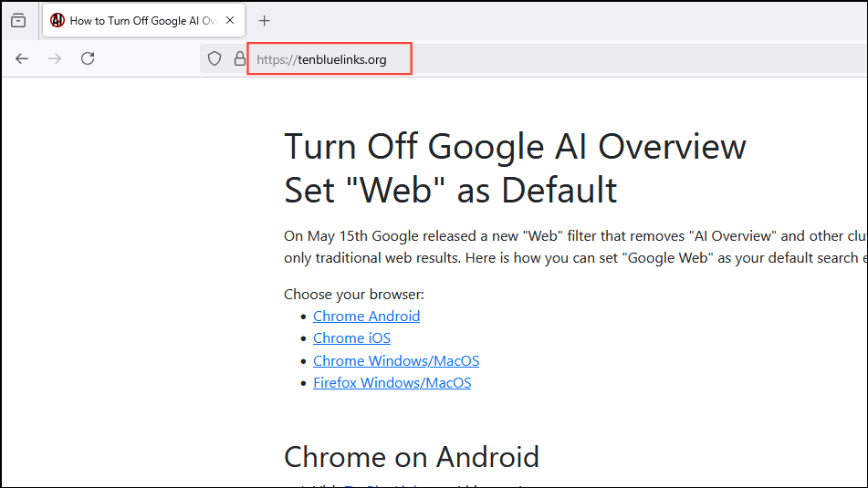Image resolution: width=868 pixels, height=488 pixels.
Task: Show site security via the padlock icon
Action: point(239,58)
